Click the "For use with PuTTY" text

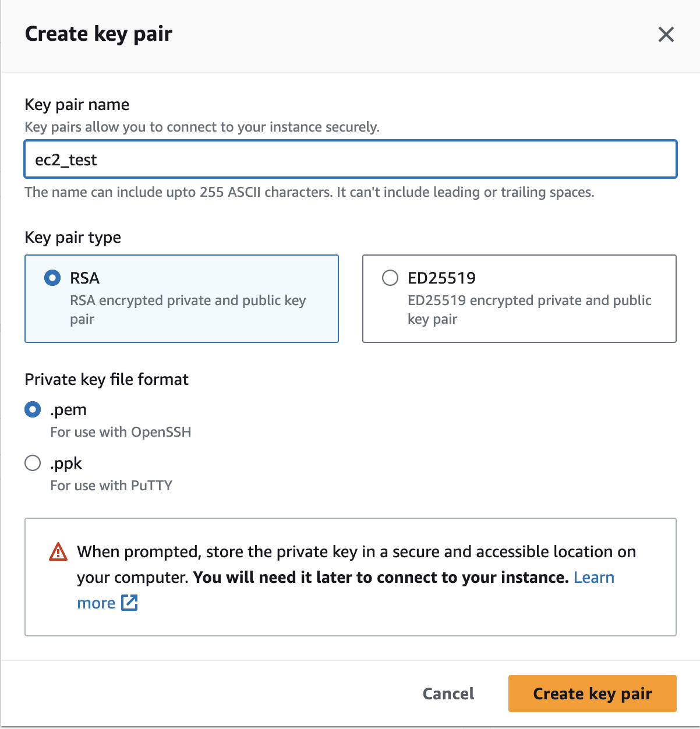pyautogui.click(x=111, y=486)
